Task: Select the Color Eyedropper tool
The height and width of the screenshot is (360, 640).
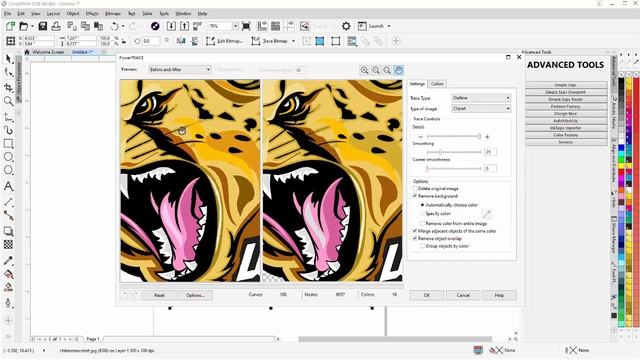Action: [x=8, y=260]
